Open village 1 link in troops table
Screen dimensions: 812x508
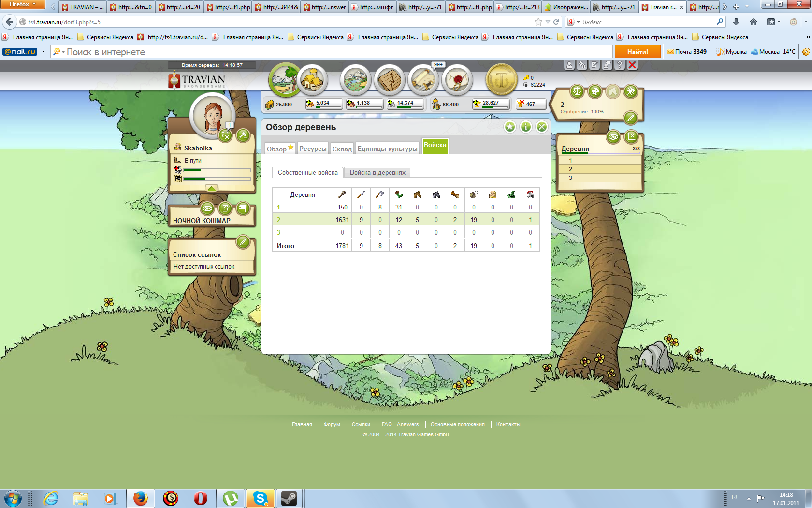click(x=278, y=207)
